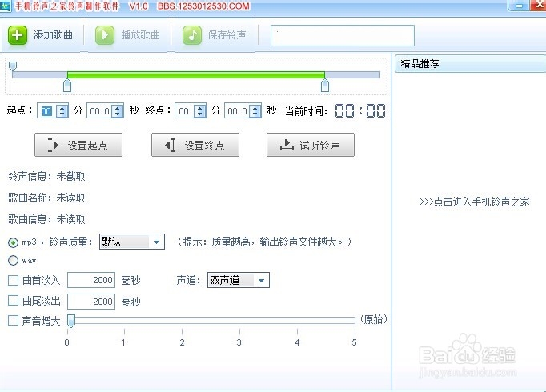Screen dimensions: 546x392
Task: Click the 设置终点 button
Action: [195, 145]
